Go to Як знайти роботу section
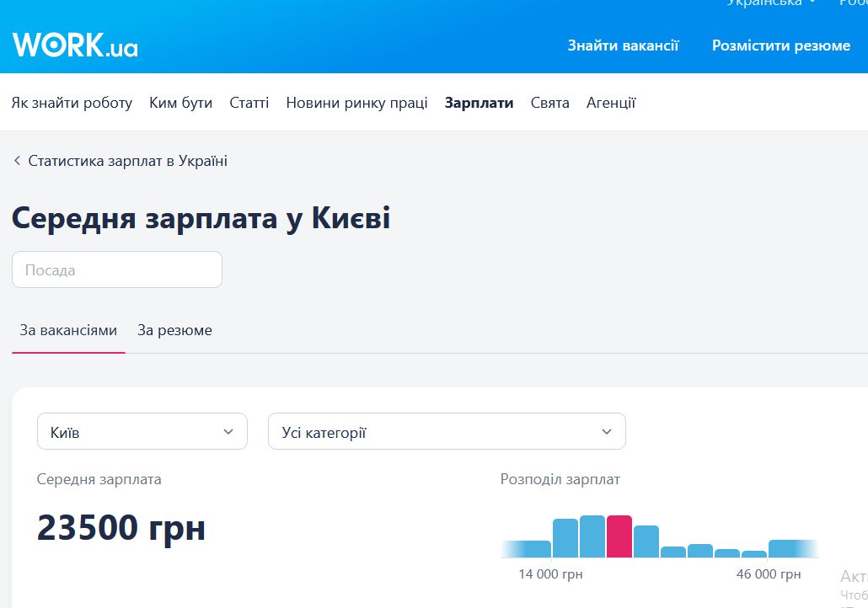 (x=72, y=103)
